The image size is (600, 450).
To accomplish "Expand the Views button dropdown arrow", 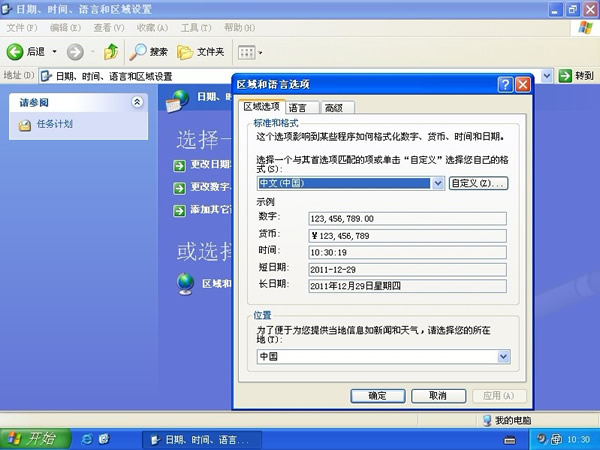I will click(260, 52).
